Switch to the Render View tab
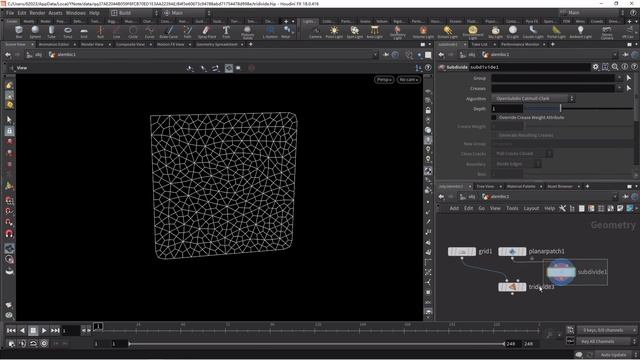640x360 pixels. (x=92, y=44)
